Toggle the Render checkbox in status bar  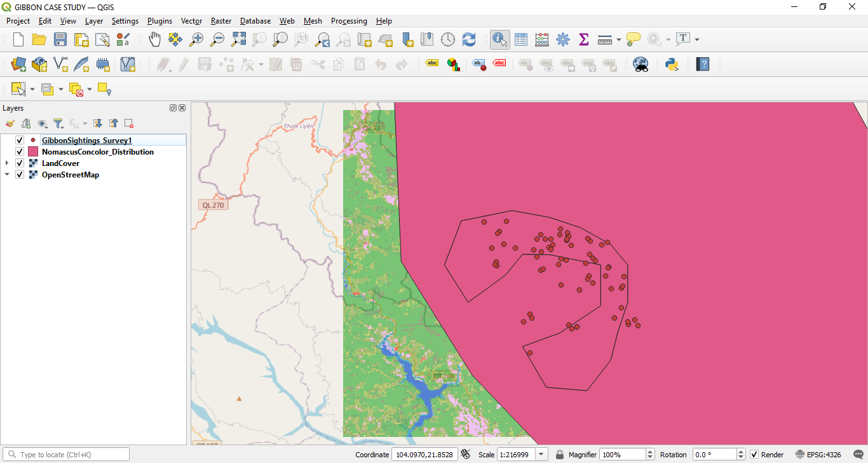pos(754,455)
